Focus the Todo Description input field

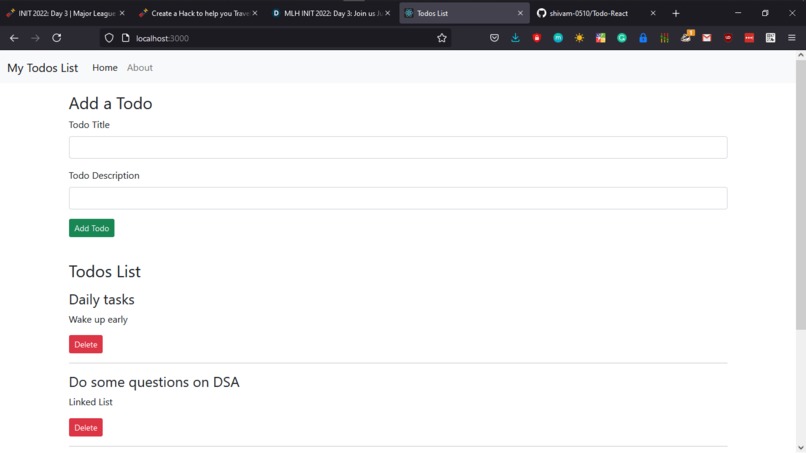click(398, 198)
